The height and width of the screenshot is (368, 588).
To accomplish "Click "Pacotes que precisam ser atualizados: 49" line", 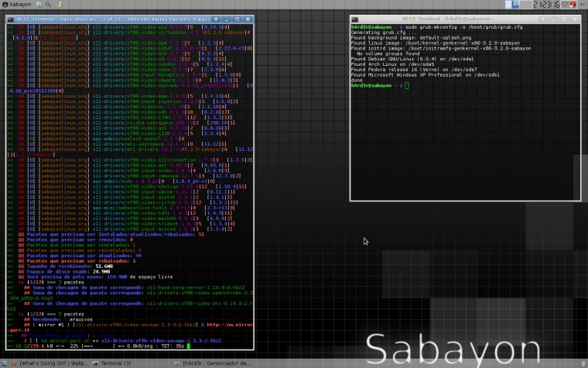I will (84, 256).
